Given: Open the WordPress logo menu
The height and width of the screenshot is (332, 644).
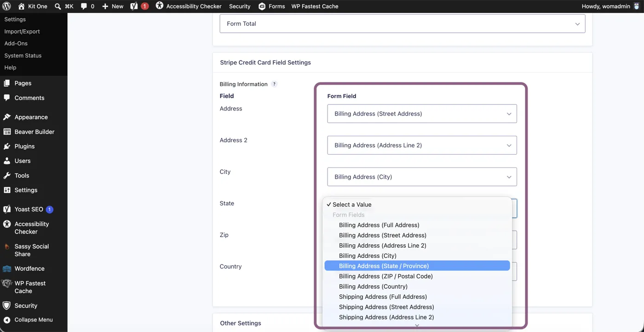Looking at the screenshot, I should (6, 6).
